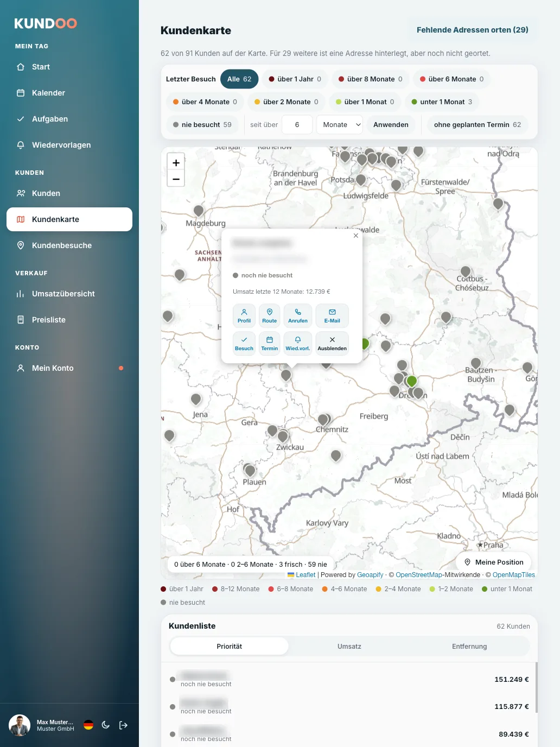The width and height of the screenshot is (560, 747).
Task: Zoom out on the map
Action: tap(176, 179)
